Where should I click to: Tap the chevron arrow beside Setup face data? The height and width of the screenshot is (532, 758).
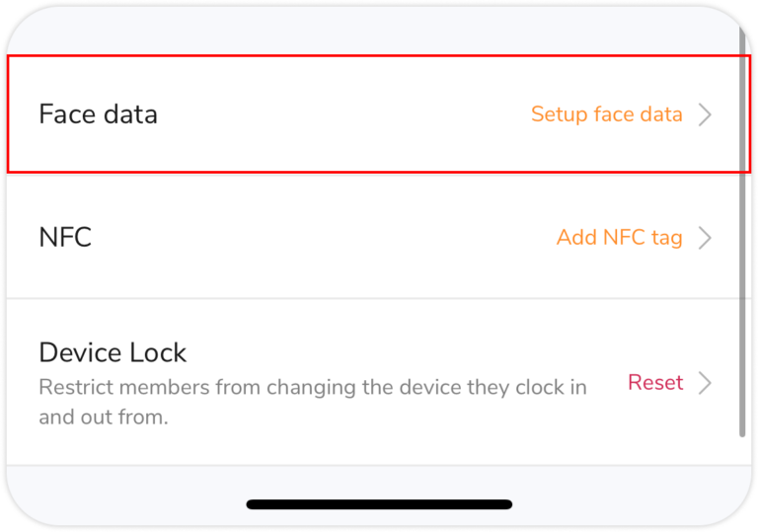tap(705, 114)
